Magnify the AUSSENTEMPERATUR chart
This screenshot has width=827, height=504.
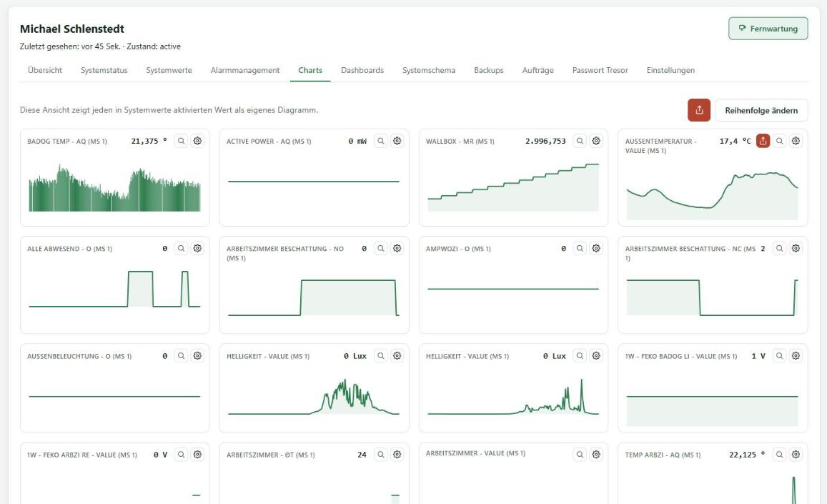[x=780, y=141]
